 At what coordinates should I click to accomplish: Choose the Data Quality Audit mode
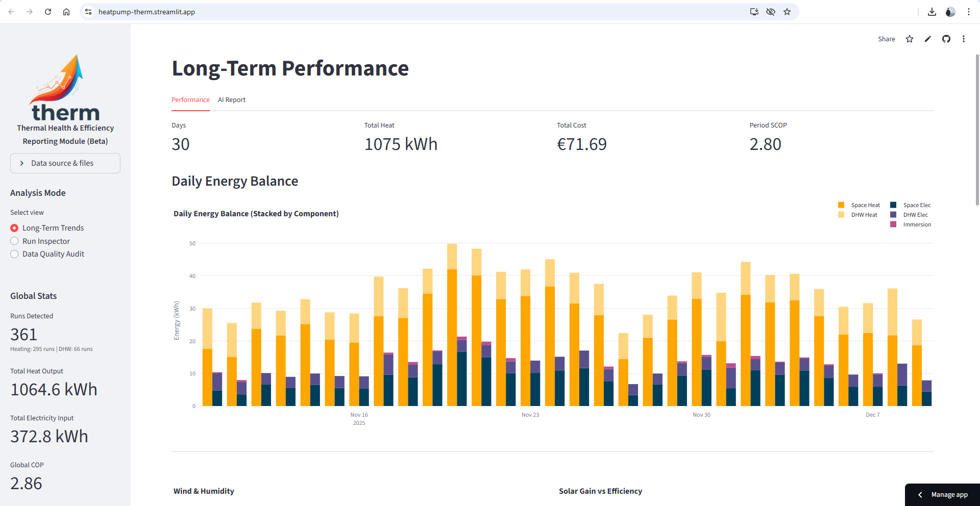point(14,254)
